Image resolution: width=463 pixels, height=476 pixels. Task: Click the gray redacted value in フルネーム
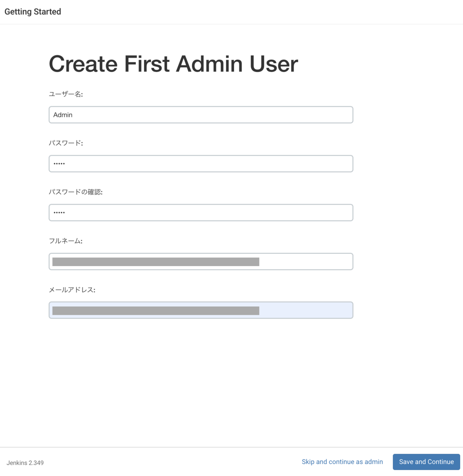tap(156, 262)
